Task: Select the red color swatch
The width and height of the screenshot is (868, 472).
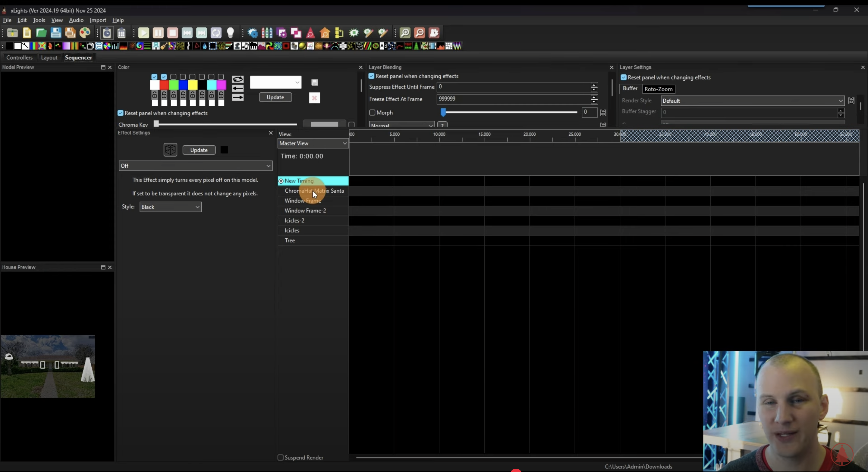Action: click(164, 85)
